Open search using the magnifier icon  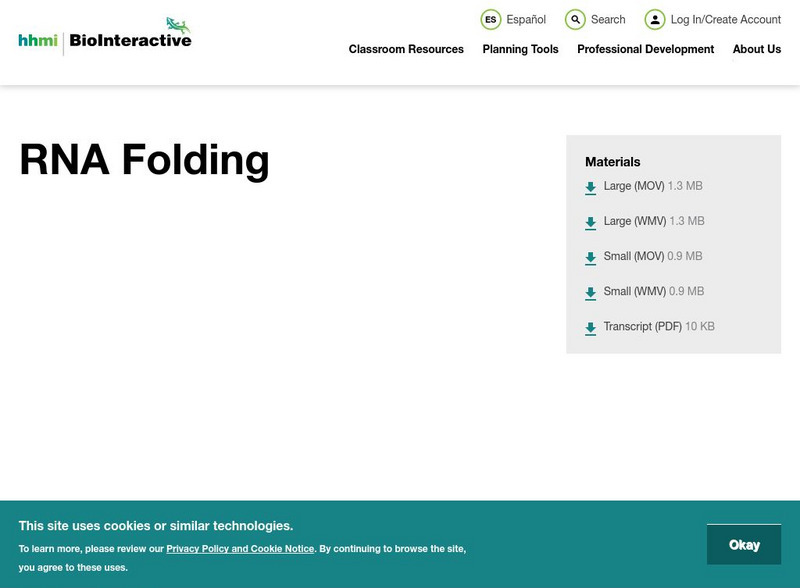(575, 19)
